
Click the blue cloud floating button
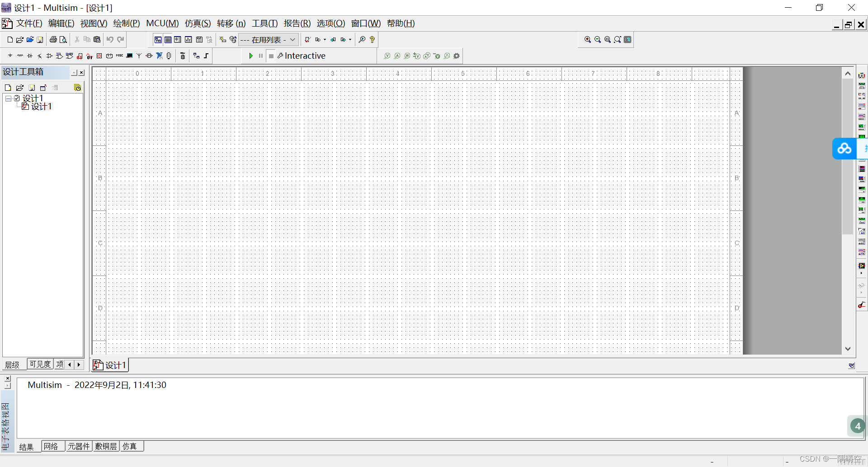tap(844, 148)
